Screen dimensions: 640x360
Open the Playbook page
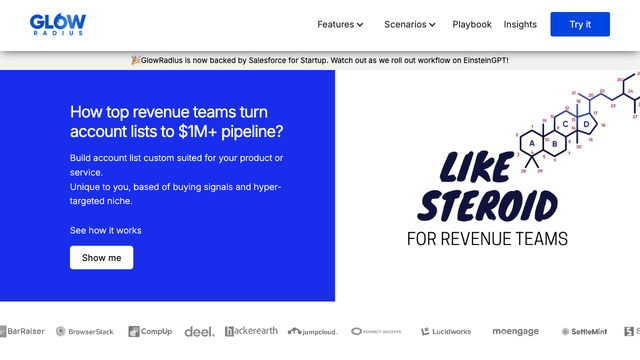[472, 24]
